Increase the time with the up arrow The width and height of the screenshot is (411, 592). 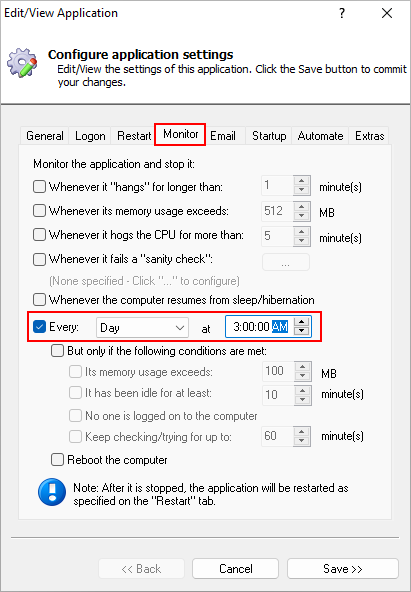(x=301, y=322)
